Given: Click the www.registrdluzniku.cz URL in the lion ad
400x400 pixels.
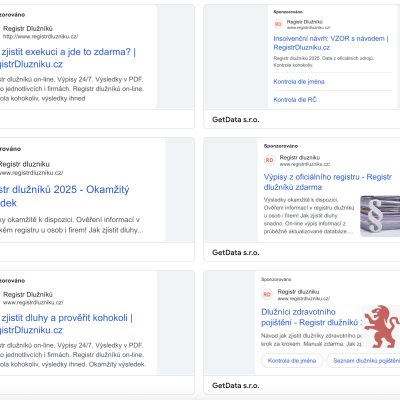Looking at the screenshot, I should pos(304,299).
